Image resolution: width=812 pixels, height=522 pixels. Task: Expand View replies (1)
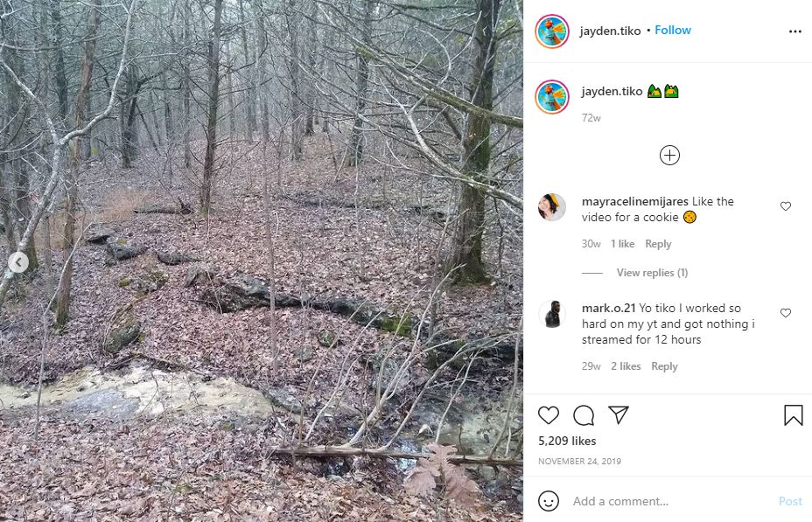652,273
